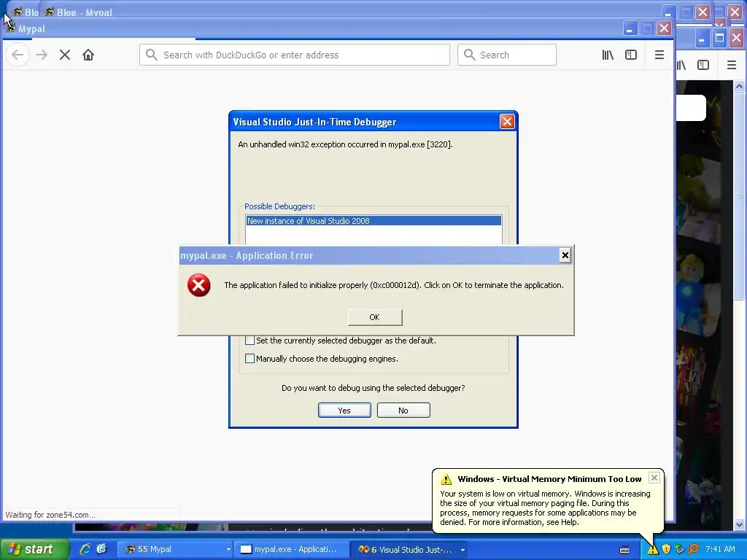The width and height of the screenshot is (747, 560).
Task: Toggle the sidebar icon in front Mypal window
Action: point(631,55)
